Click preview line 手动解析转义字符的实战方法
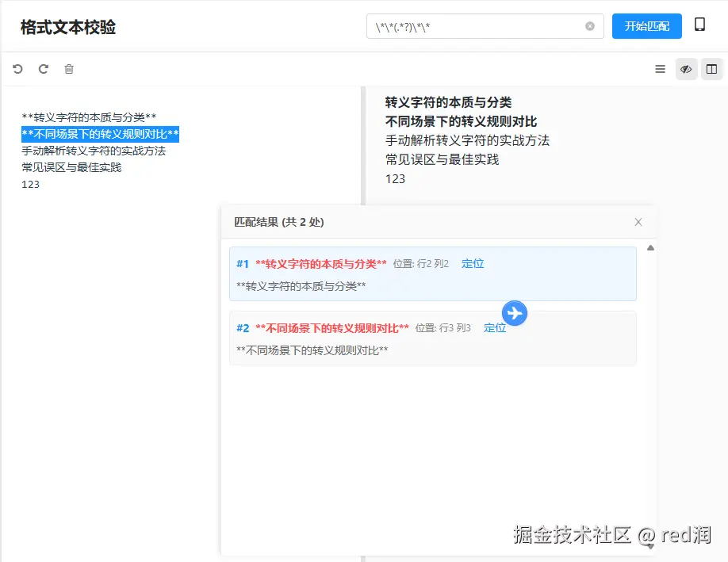This screenshot has width=728, height=562. (467, 140)
